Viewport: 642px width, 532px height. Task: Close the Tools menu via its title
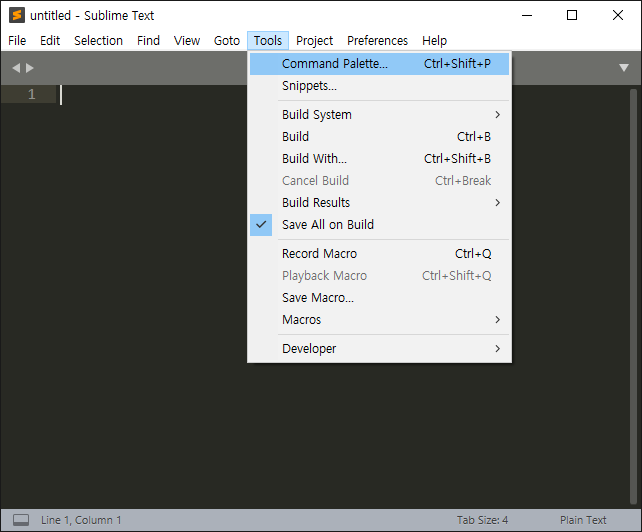tap(268, 41)
